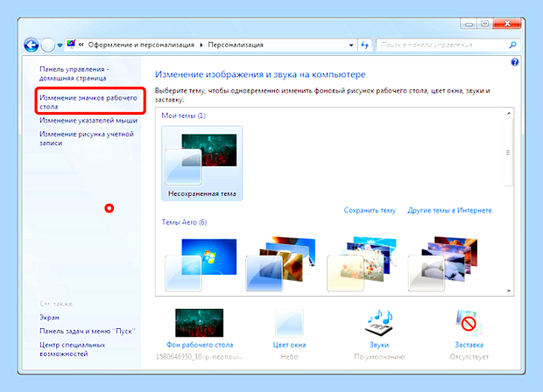
Task: Select the Landscapes Aero theme thumbnail
Action: (443, 264)
